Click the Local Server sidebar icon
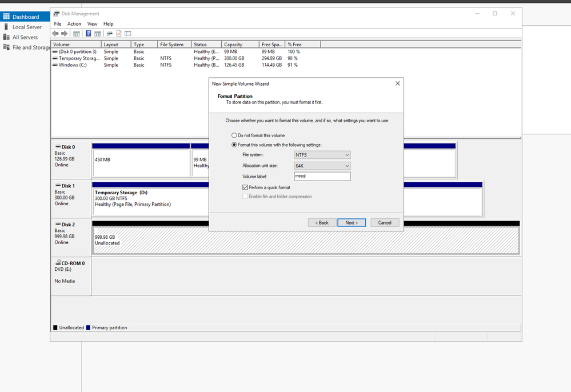Image resolution: width=571 pixels, height=392 pixels. (6, 27)
